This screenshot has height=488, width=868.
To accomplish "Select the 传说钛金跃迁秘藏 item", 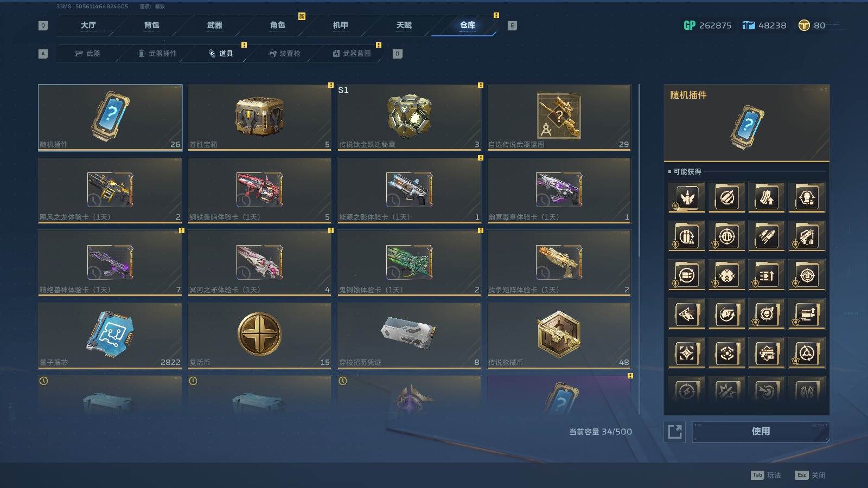I will point(409,117).
